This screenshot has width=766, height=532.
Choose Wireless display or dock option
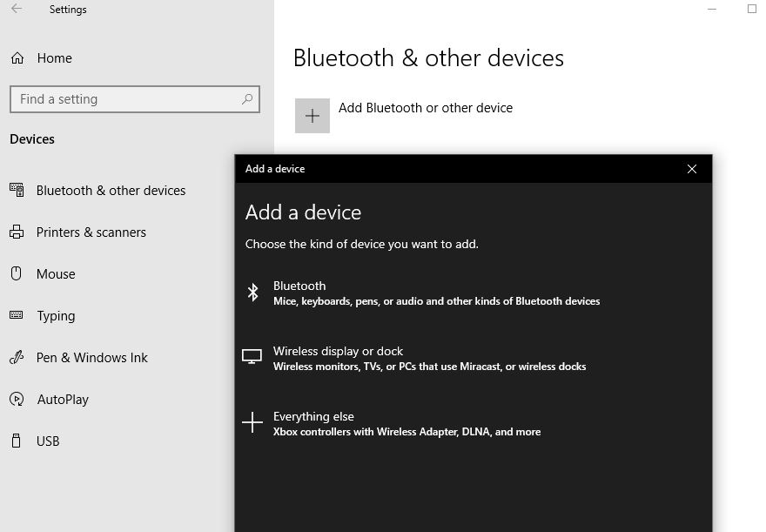coord(430,359)
